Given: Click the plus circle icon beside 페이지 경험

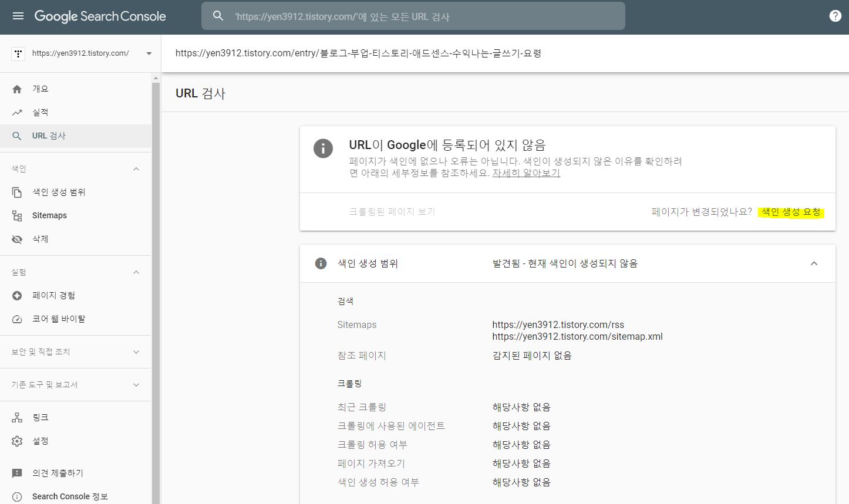Looking at the screenshot, I should [x=17, y=296].
